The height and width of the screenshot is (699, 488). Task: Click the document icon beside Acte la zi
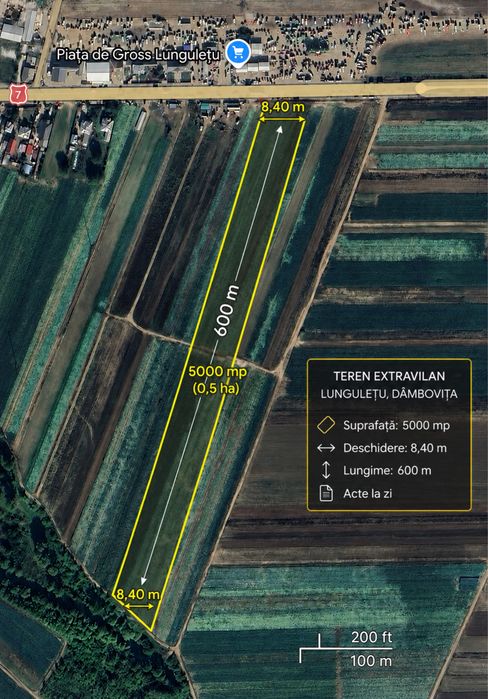326,493
